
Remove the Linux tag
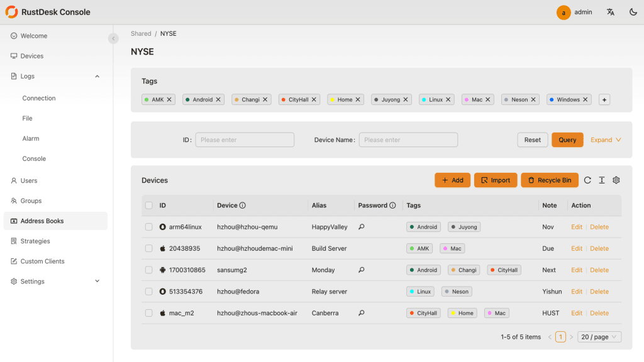click(x=448, y=100)
